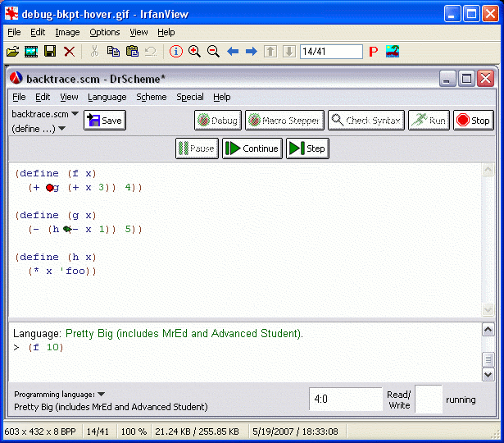
Task: Click the colorful picture icon in toolbar
Action: pyautogui.click(x=393, y=52)
